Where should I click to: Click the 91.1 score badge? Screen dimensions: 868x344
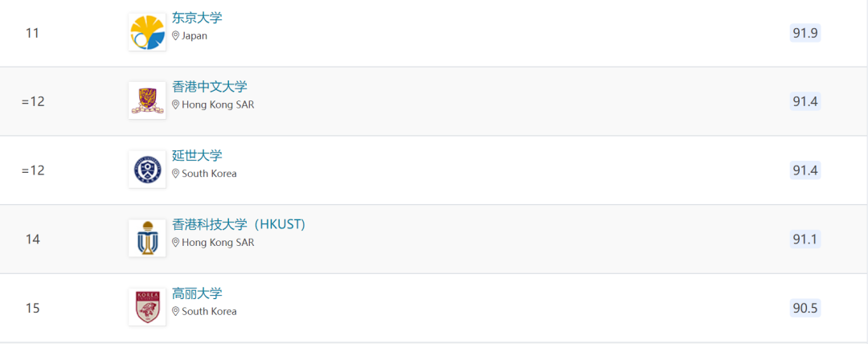(x=805, y=239)
